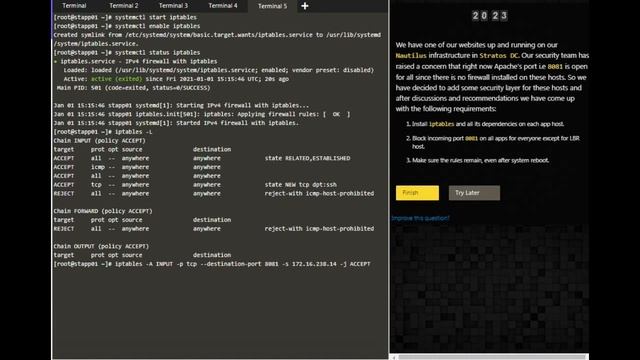This screenshot has height=360, width=640.
Task: Click the 'state RELATED,ESTABLISHED' rule text
Action: point(307,158)
